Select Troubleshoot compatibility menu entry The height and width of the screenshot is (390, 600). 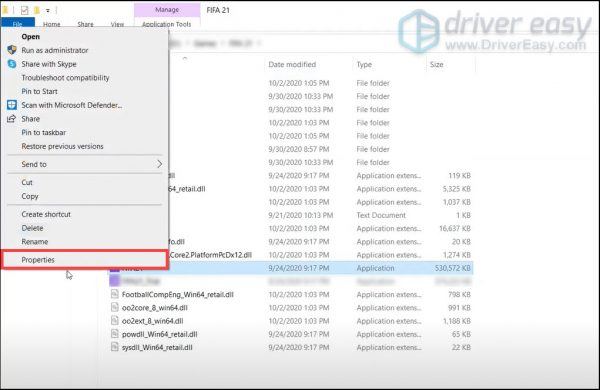click(65, 78)
